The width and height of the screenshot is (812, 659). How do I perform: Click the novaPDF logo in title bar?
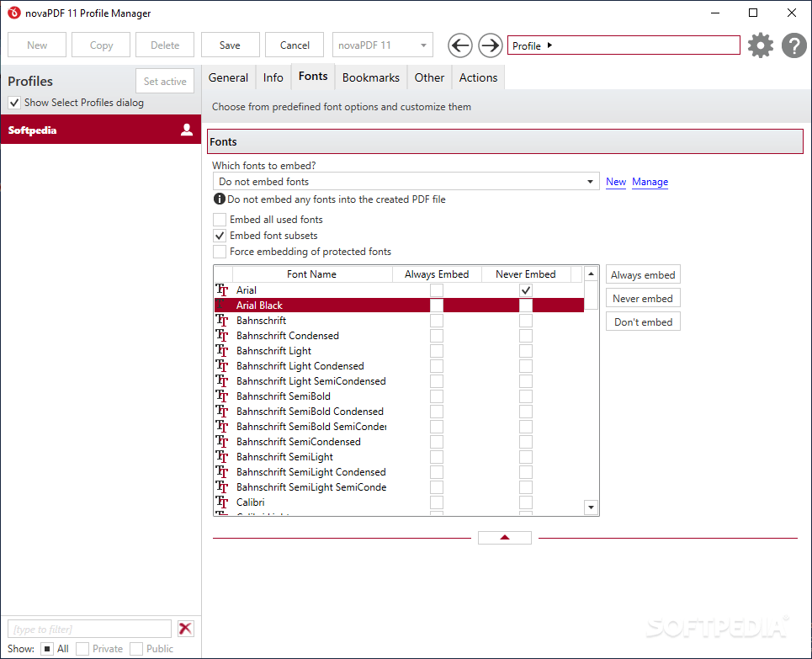(x=14, y=13)
